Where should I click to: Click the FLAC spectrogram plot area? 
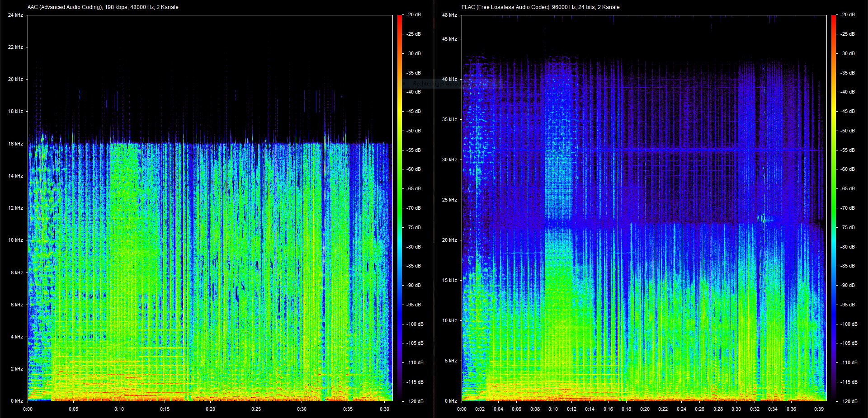644,208
